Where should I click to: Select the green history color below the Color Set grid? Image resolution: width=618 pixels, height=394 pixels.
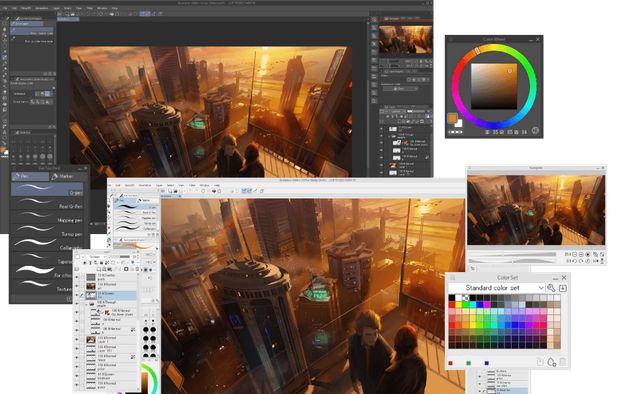[x=469, y=363]
